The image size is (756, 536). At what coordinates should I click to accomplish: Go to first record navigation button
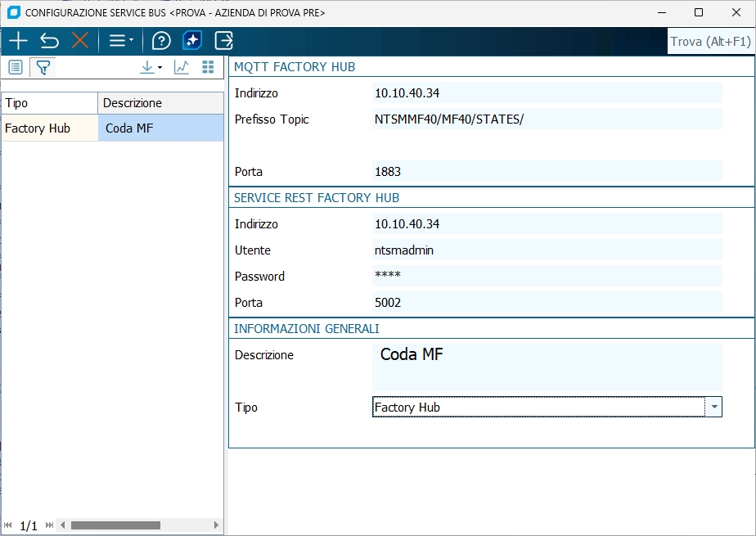(7, 525)
